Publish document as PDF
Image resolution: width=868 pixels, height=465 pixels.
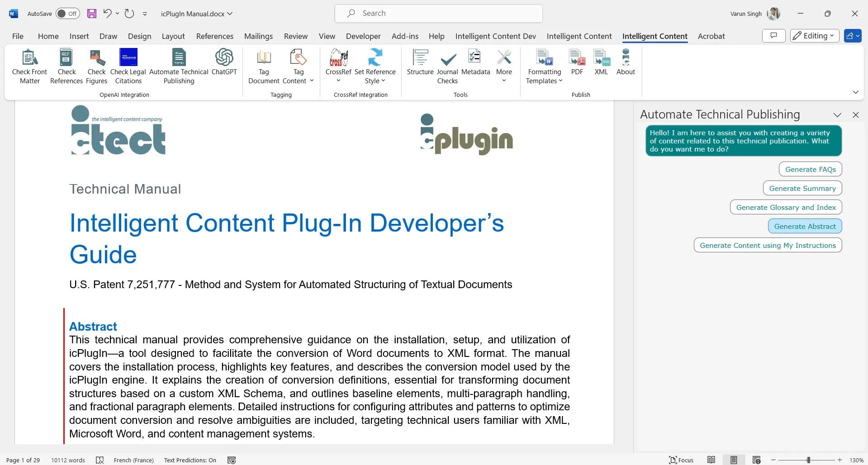(577, 62)
